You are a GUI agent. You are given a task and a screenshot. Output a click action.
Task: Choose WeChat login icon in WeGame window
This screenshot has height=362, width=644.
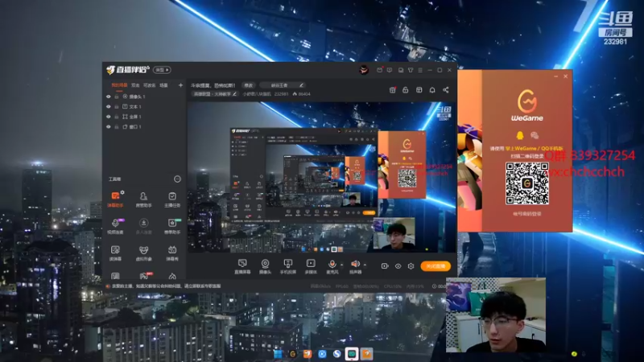pyautogui.click(x=535, y=135)
